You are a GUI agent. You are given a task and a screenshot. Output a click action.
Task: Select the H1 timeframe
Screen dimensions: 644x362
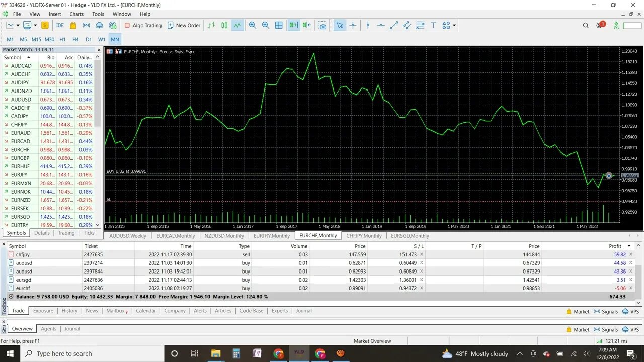coord(62,39)
